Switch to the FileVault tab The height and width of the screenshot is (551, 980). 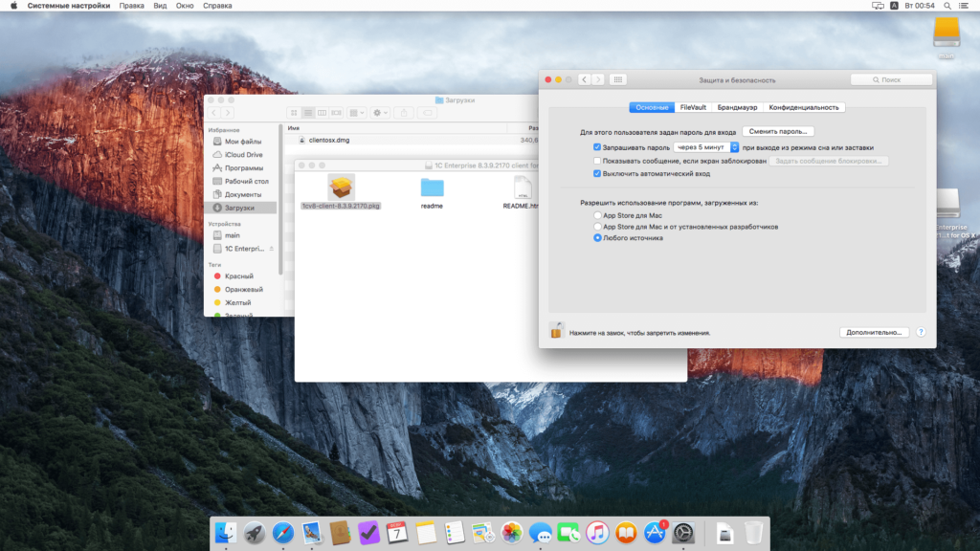click(x=693, y=107)
